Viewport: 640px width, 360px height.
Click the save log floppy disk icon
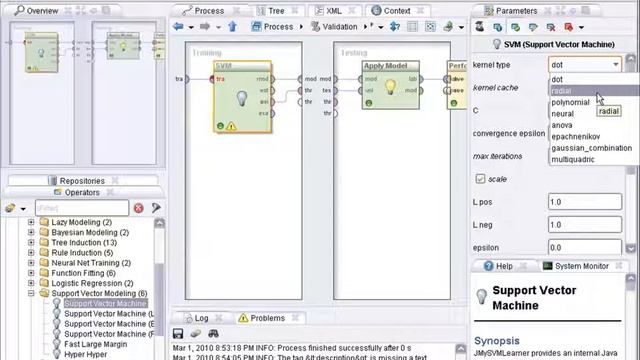[178, 333]
